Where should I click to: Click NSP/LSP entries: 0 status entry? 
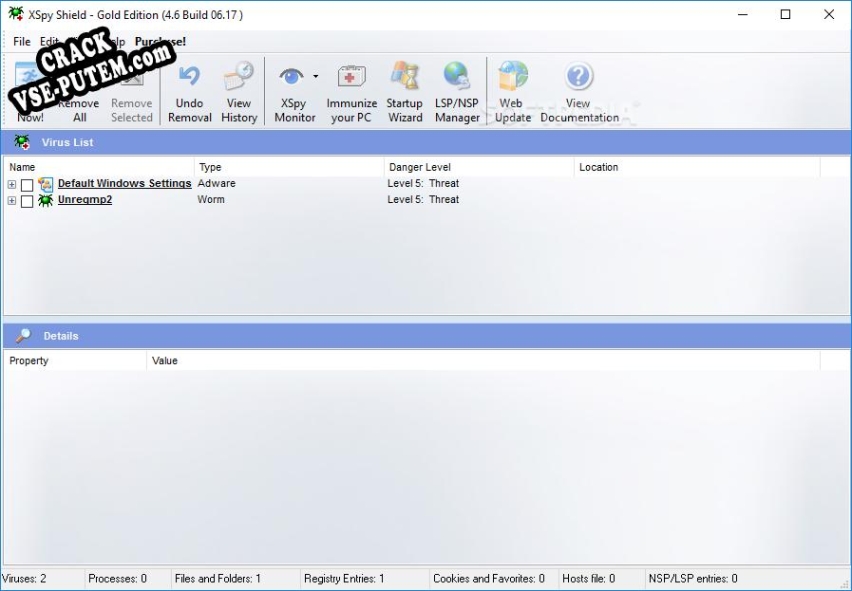(693, 579)
